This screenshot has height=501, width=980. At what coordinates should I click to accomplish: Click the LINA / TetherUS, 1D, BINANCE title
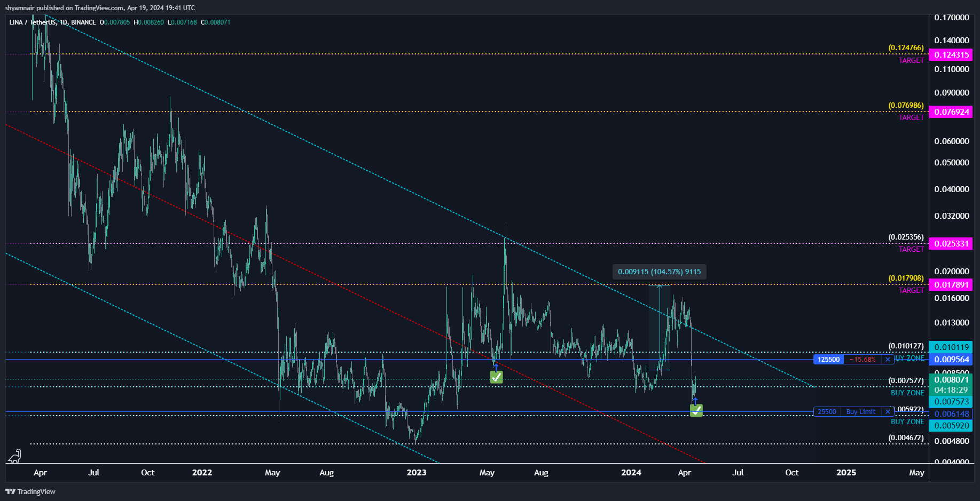52,22
